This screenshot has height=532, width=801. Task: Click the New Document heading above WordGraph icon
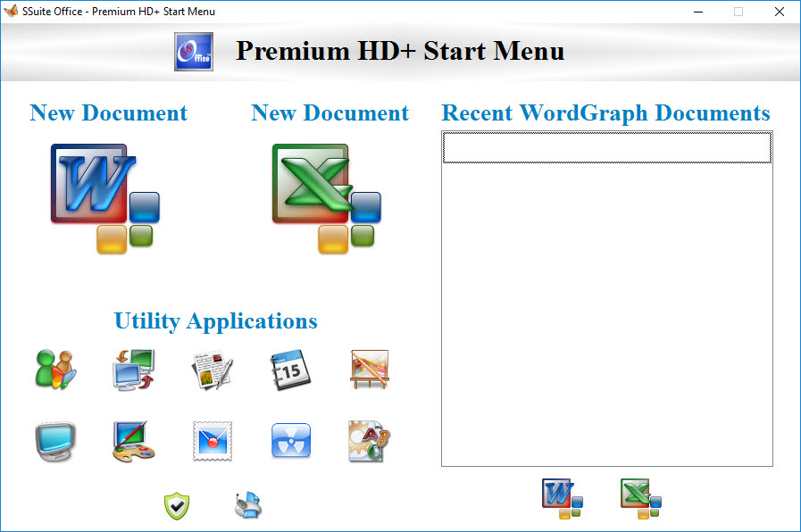[108, 112]
